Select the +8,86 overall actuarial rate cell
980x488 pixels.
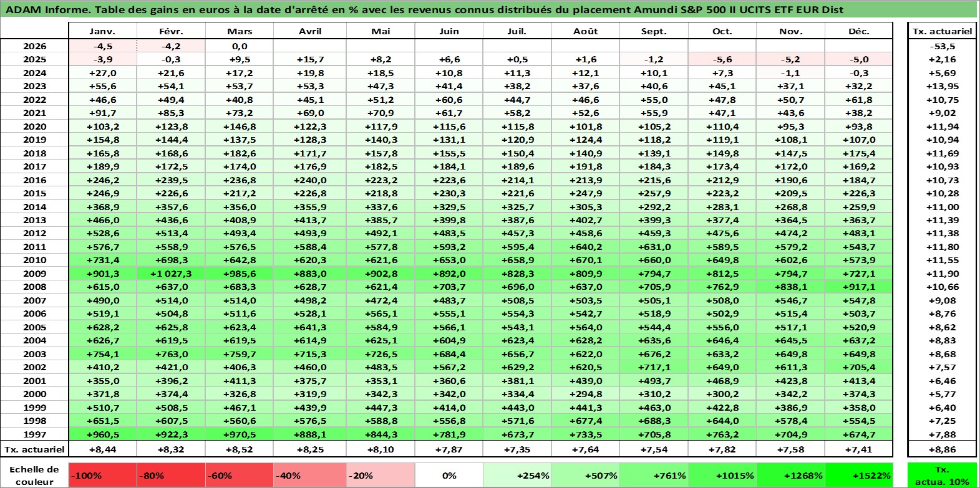[942, 449]
